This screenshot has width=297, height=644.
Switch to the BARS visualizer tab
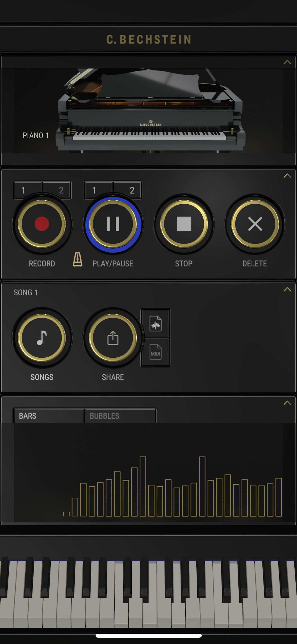(x=49, y=416)
